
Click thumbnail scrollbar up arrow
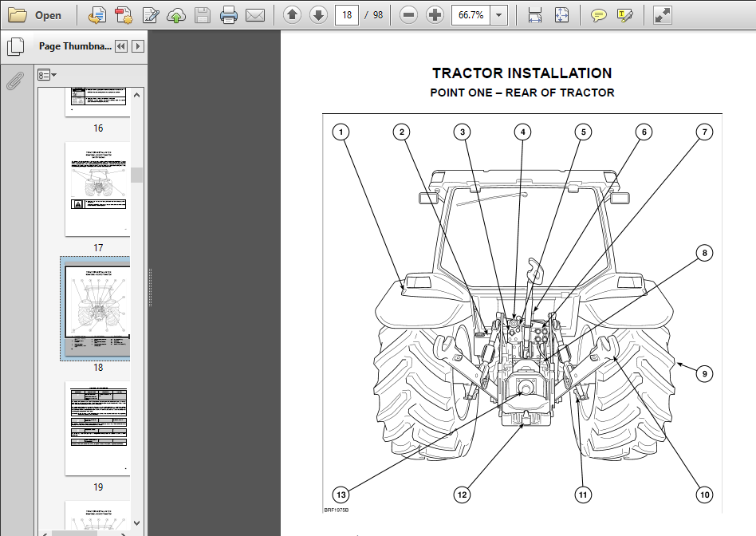coord(137,95)
